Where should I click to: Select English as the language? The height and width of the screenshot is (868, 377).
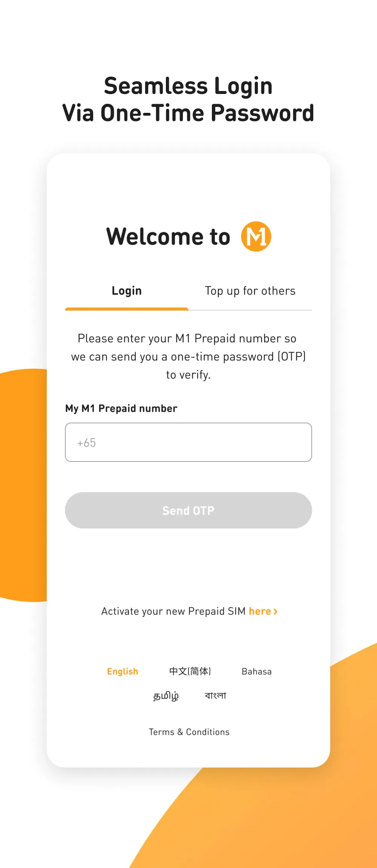[x=123, y=671]
